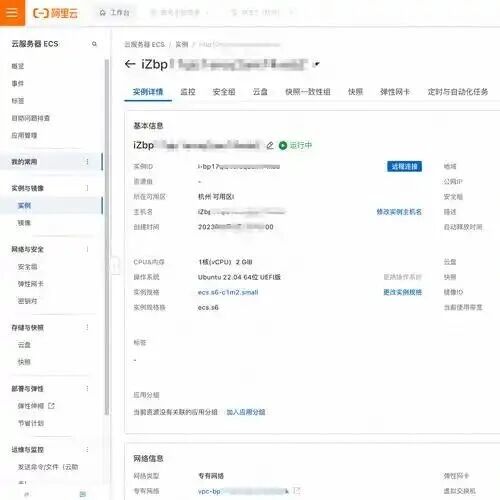Click the pencil edit-name icon

[x=270, y=145]
